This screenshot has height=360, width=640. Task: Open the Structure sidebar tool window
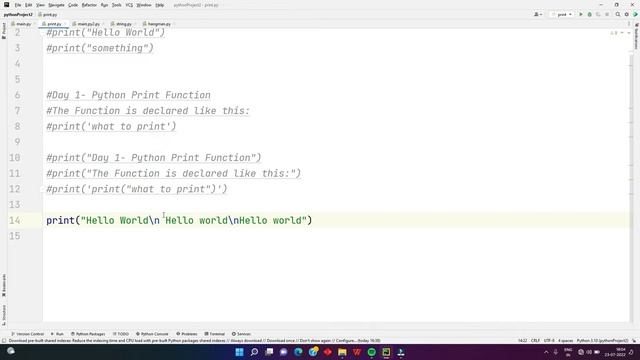coord(4,315)
